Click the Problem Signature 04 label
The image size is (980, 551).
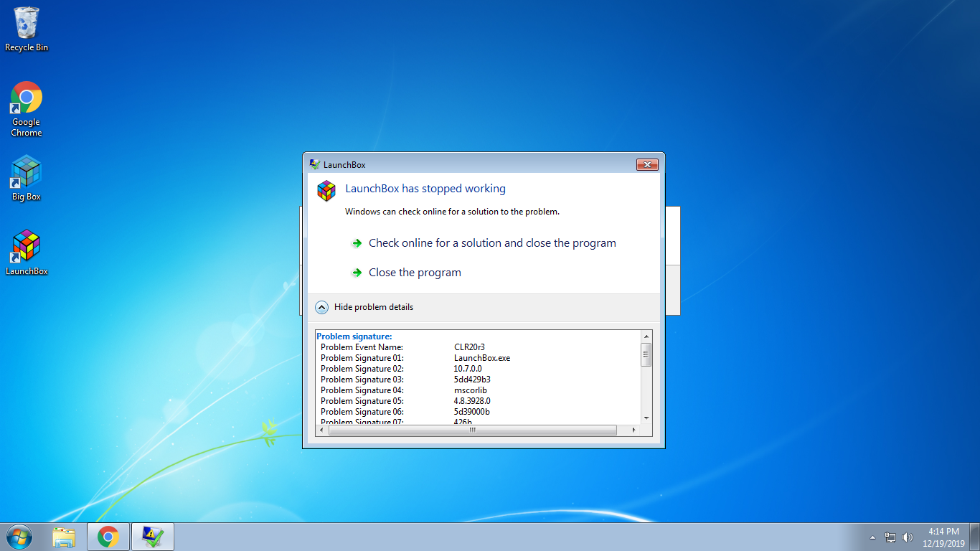(362, 390)
